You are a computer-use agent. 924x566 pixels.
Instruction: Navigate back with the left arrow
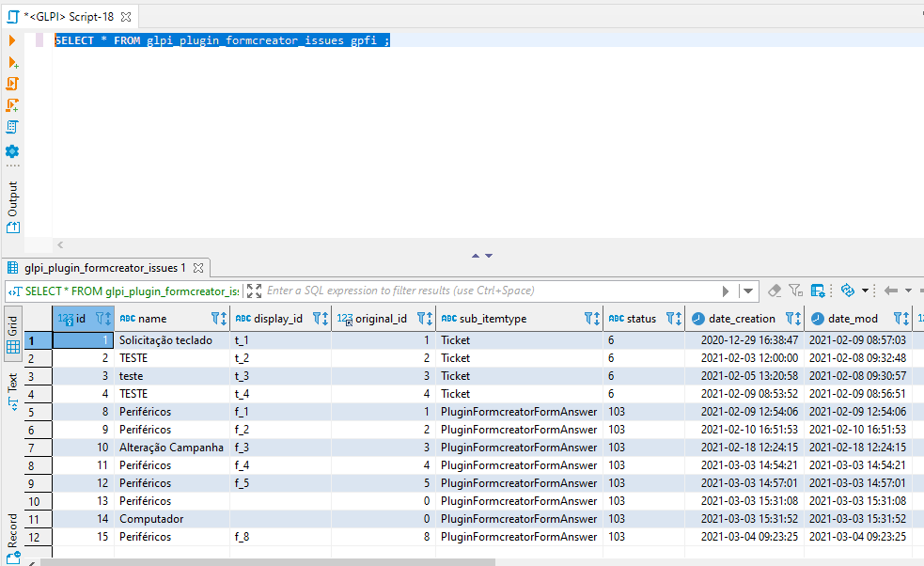pos(891,291)
